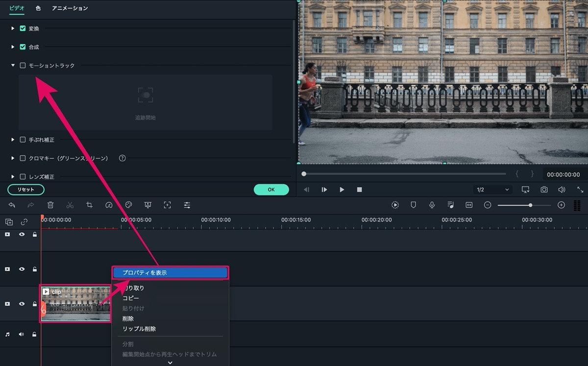Enable the モーショントラック checkbox

[23, 65]
